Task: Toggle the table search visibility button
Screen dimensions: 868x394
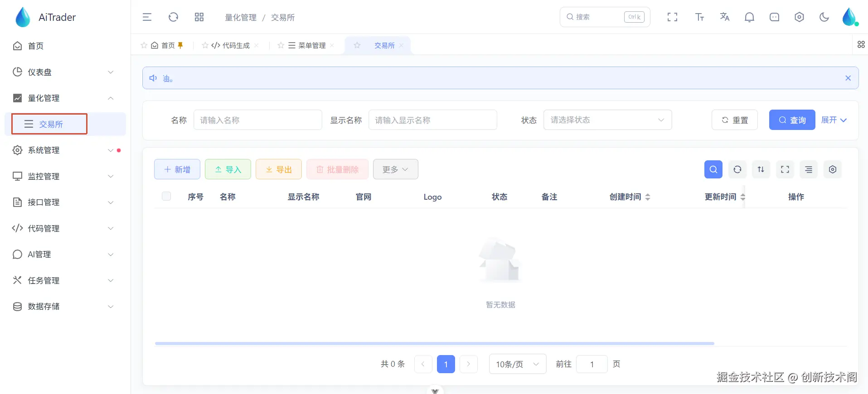Action: (x=713, y=169)
